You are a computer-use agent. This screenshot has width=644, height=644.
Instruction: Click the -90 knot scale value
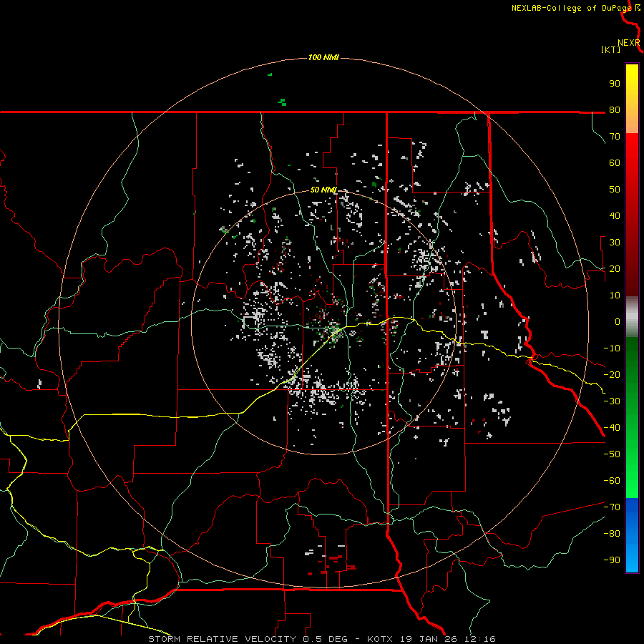(x=612, y=560)
